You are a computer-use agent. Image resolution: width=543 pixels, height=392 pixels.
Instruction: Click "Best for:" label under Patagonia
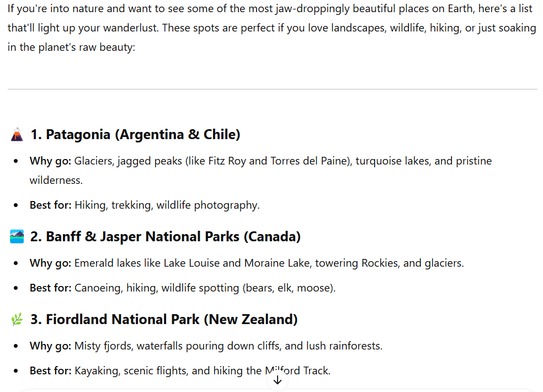coord(50,205)
